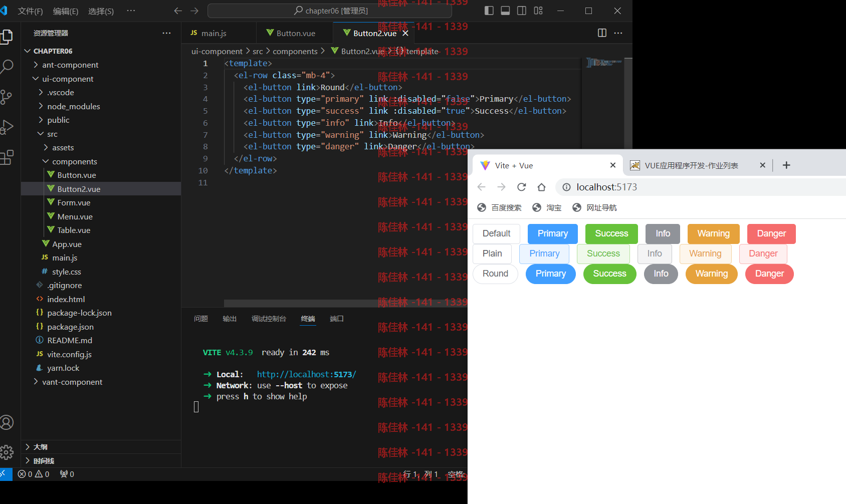Close the Button2.vue editor tab
The image size is (846, 504).
[x=405, y=33]
